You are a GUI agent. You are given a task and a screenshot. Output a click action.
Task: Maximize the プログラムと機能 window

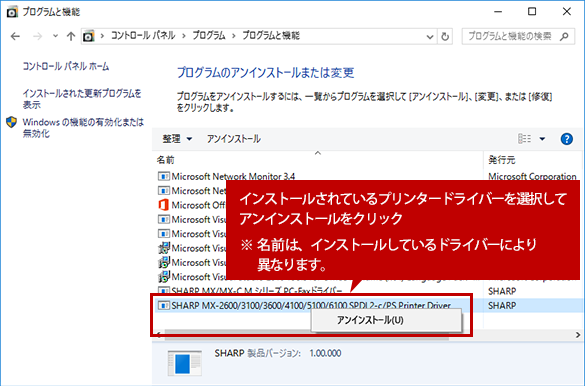click(x=532, y=12)
